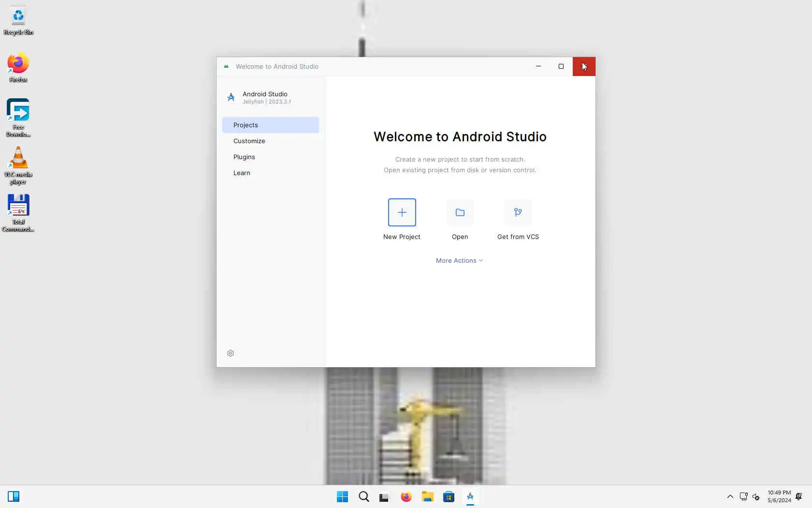Viewport: 812px width, 508px height.
Task: Select the Total Commander desktop shortcut
Action: tap(18, 213)
